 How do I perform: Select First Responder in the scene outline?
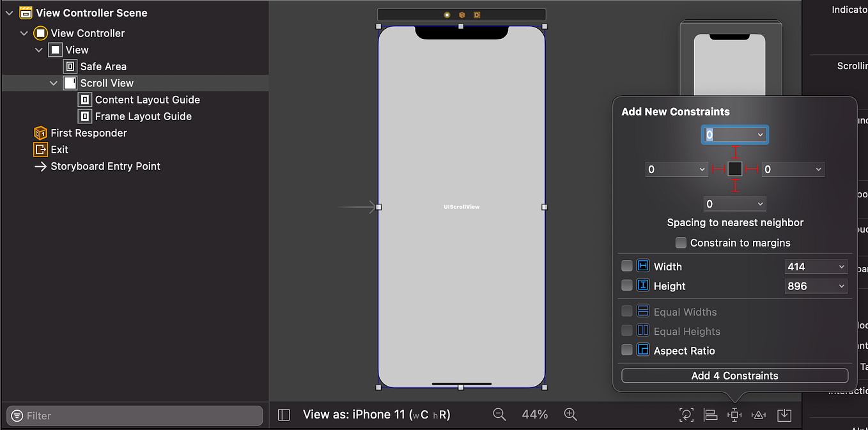tap(88, 132)
